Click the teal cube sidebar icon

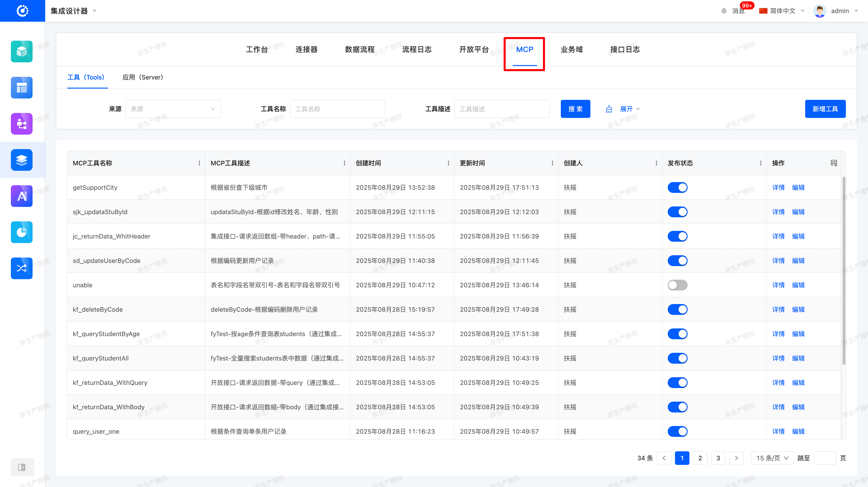click(x=21, y=52)
